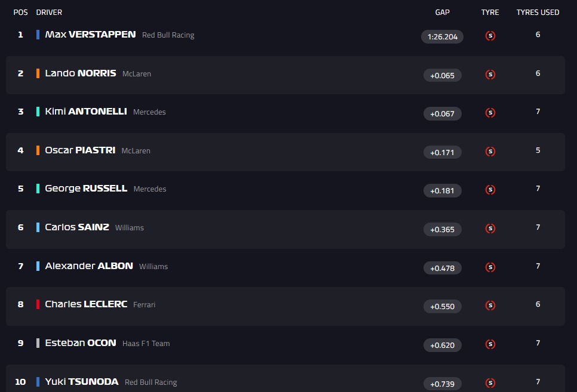The height and width of the screenshot is (392, 577).
Task: Click soft tyre icon in Antonelli's row
Action: point(490,113)
